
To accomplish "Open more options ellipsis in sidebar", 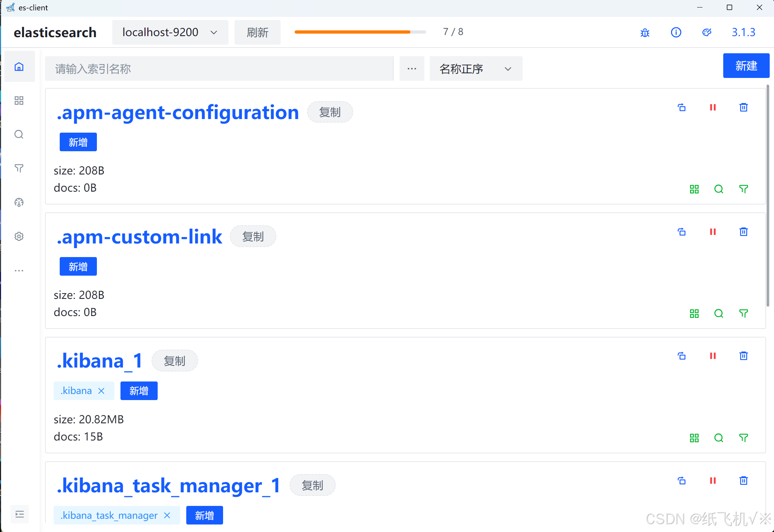I will click(19, 271).
